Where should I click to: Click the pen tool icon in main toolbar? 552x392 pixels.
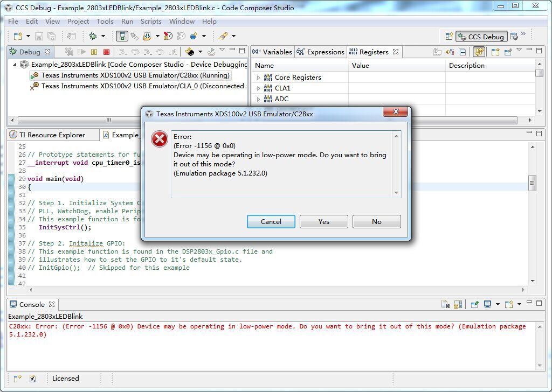coord(223,36)
